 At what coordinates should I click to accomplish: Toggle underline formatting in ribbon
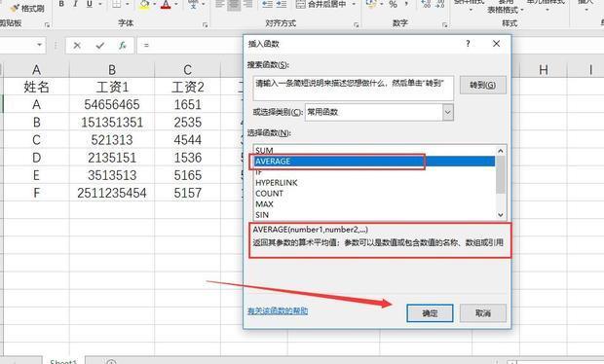(x=90, y=4)
